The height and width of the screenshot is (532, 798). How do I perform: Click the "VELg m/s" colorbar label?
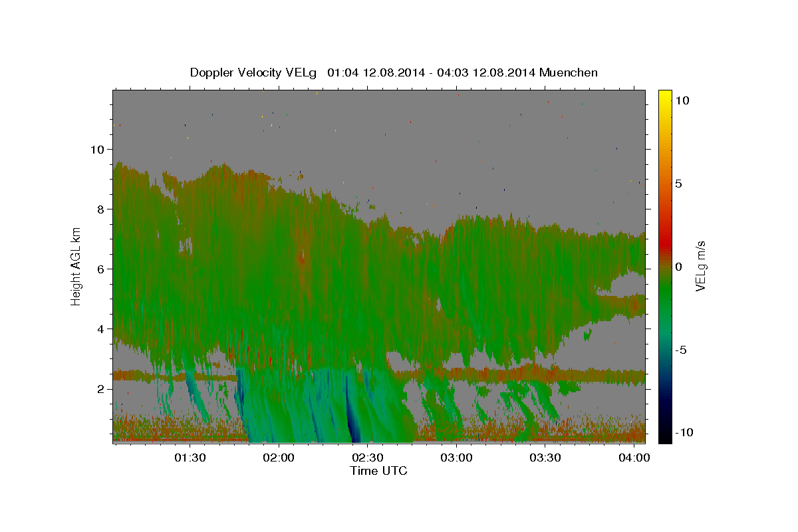701,267
